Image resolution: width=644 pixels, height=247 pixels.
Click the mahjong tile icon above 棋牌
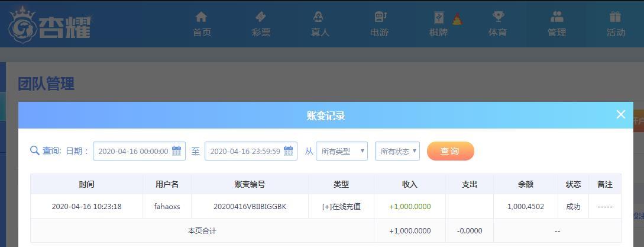(439, 18)
